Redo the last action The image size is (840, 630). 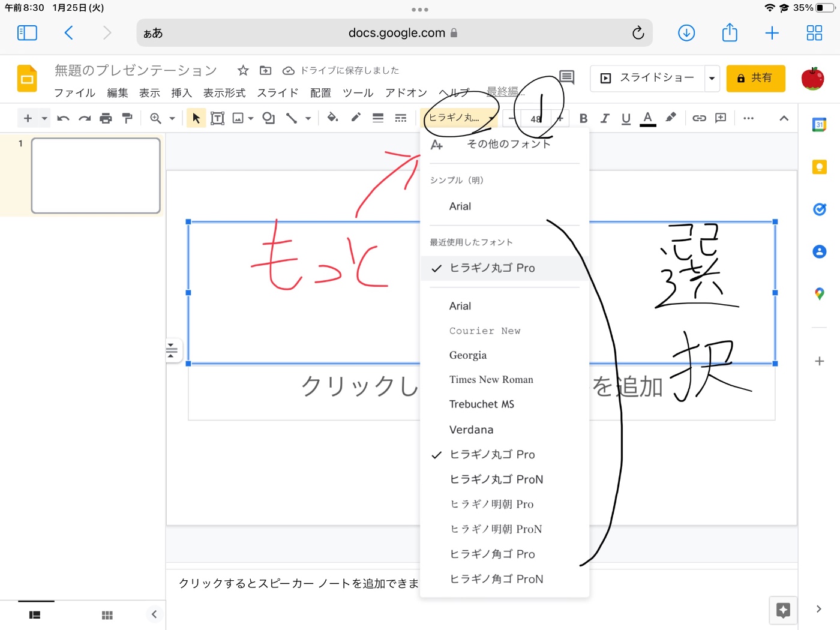(85, 118)
